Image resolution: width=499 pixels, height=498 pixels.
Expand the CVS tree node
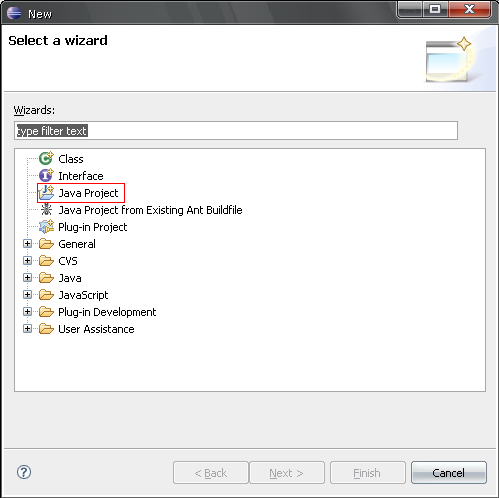click(27, 261)
